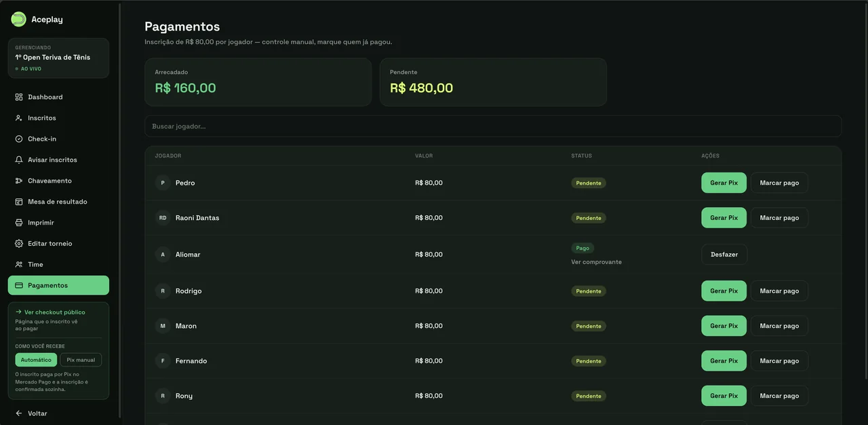The height and width of the screenshot is (425, 868).
Task: Generate Pix for Maron
Action: [724, 326]
